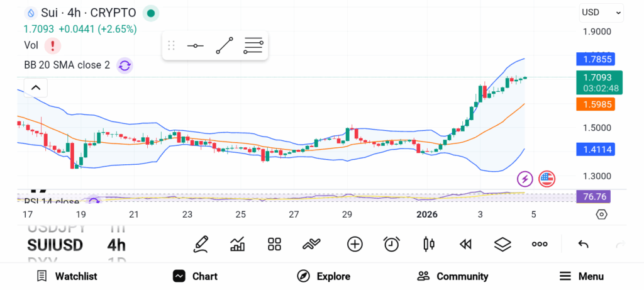Switch to the Watchlist tab
The height and width of the screenshot is (290, 644).
tap(67, 276)
